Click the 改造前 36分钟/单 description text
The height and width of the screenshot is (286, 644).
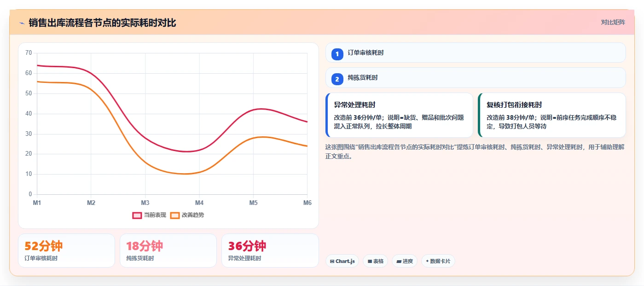(x=399, y=122)
